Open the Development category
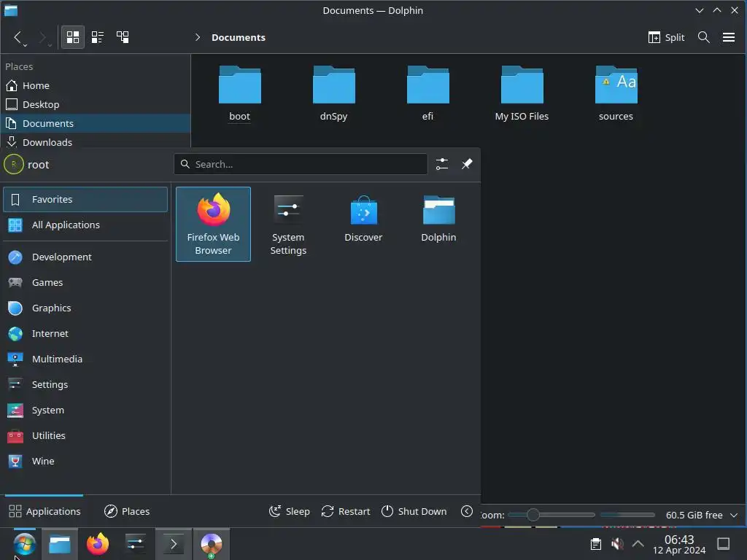Image resolution: width=747 pixels, height=560 pixels. (85, 257)
